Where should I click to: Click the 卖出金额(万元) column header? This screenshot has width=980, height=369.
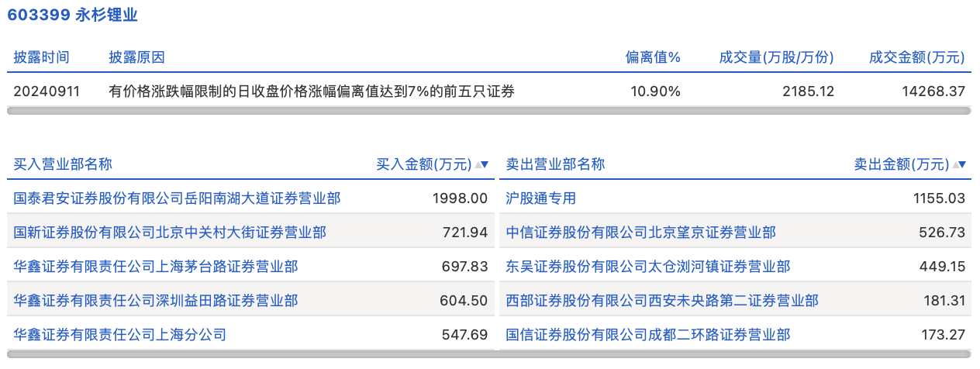[x=901, y=164]
